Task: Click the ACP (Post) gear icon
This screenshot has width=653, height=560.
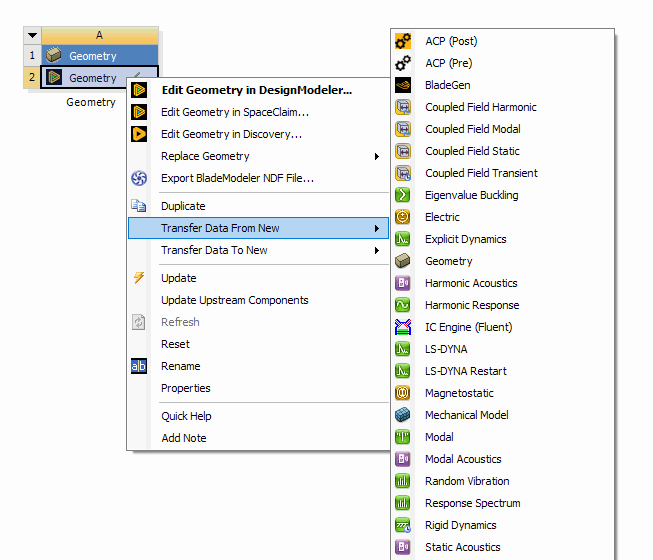Action: pyautogui.click(x=403, y=41)
